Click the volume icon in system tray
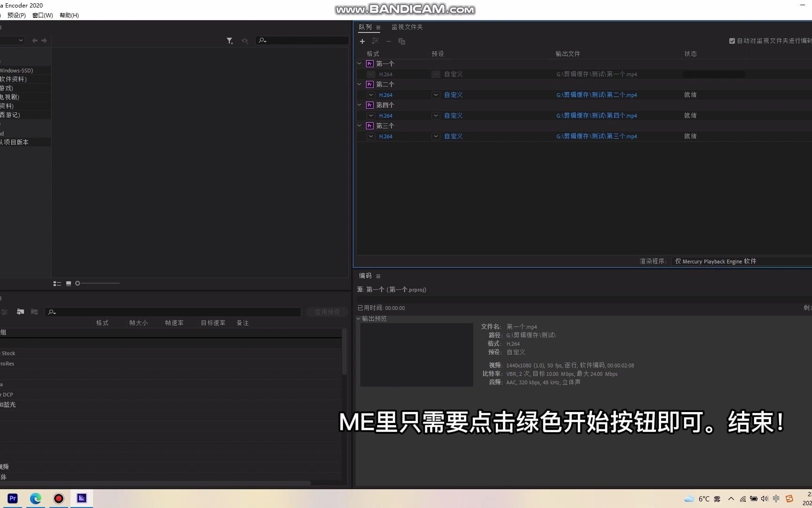 (x=765, y=499)
